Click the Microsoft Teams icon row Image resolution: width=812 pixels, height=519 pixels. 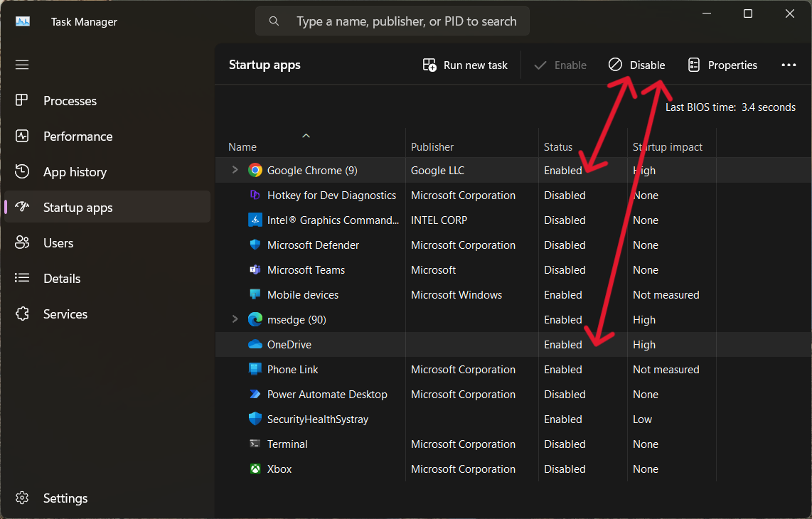[255, 270]
